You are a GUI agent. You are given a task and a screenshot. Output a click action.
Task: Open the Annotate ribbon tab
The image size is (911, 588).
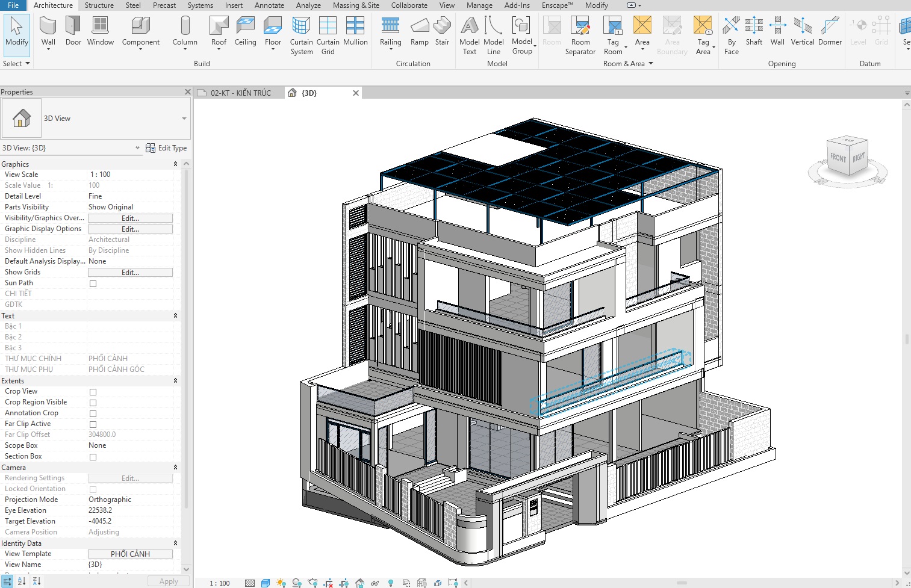269,5
